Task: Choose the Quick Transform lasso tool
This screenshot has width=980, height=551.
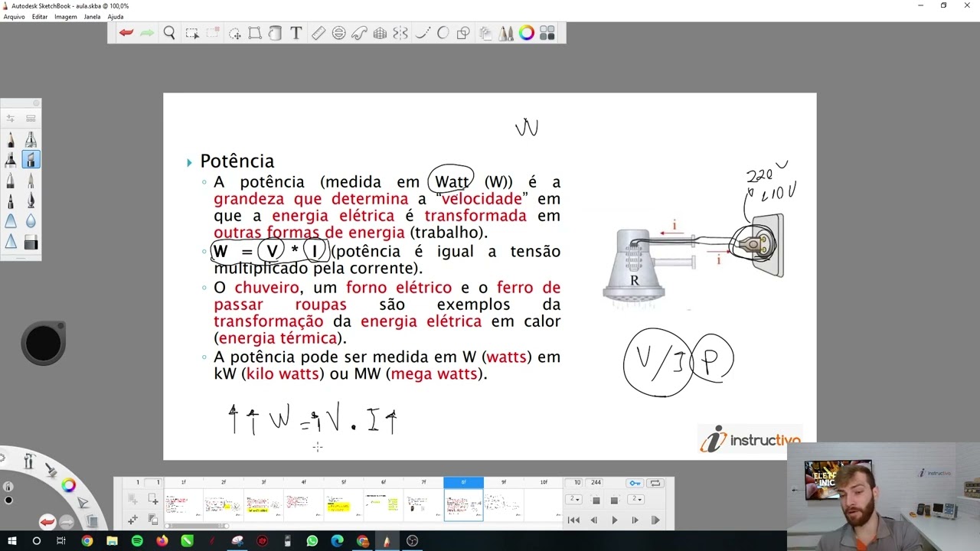Action: pos(234,33)
